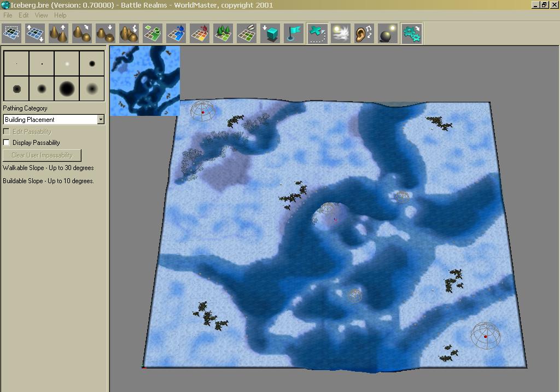560x392 pixels.
Task: Select the pathing cross tool
Action: [317, 33]
